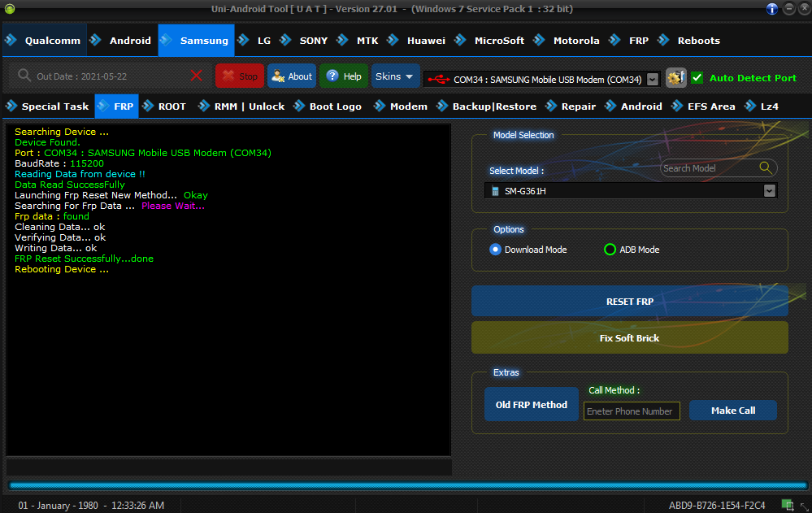Click the green network icon in status bar
The height and width of the screenshot is (513, 812).
[x=787, y=505]
